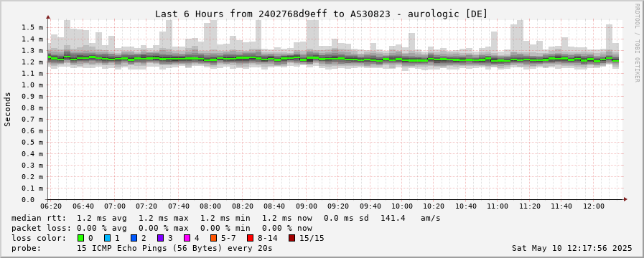Click the purple loss color 3 swatch
This screenshot has height=258, width=644.
click(x=160, y=238)
